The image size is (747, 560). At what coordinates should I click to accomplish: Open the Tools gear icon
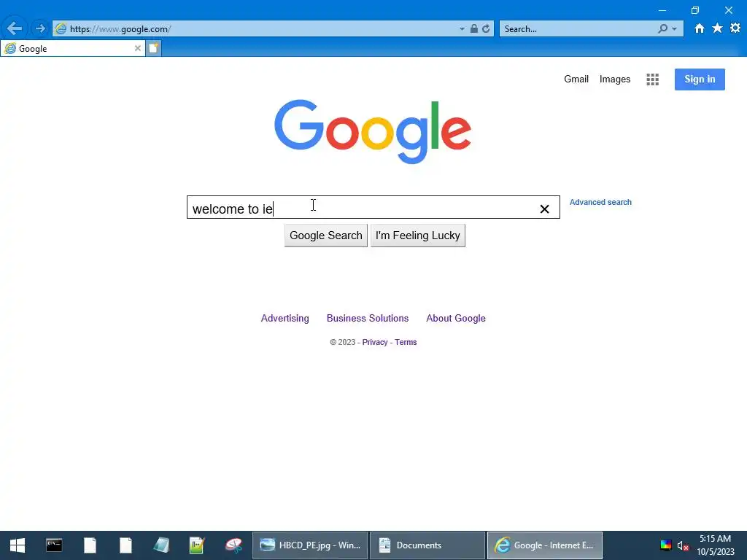(x=735, y=28)
